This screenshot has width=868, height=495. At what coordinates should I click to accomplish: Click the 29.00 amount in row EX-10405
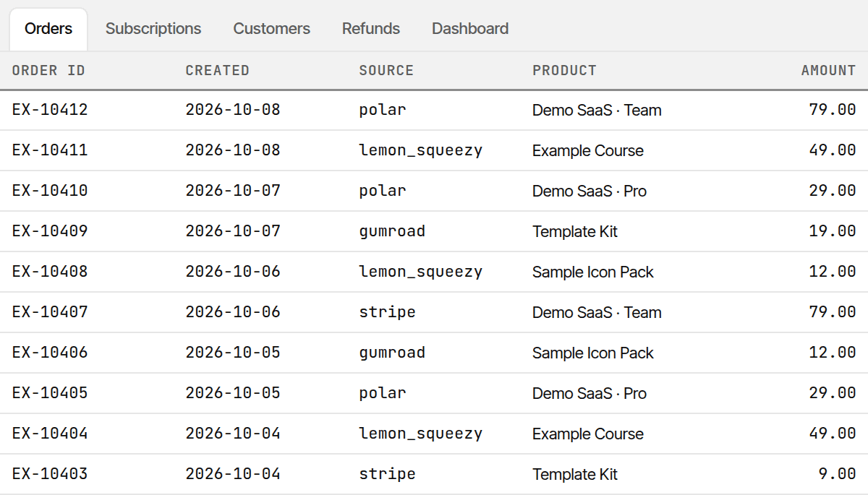tap(833, 393)
